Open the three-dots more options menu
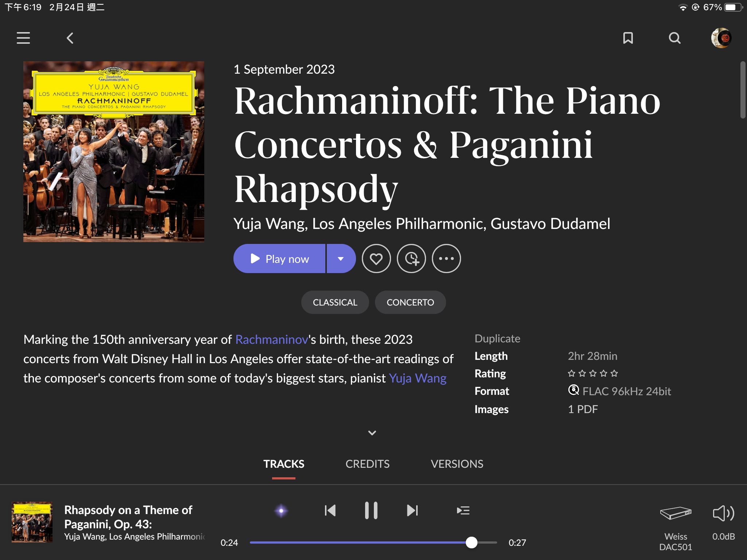 click(446, 258)
